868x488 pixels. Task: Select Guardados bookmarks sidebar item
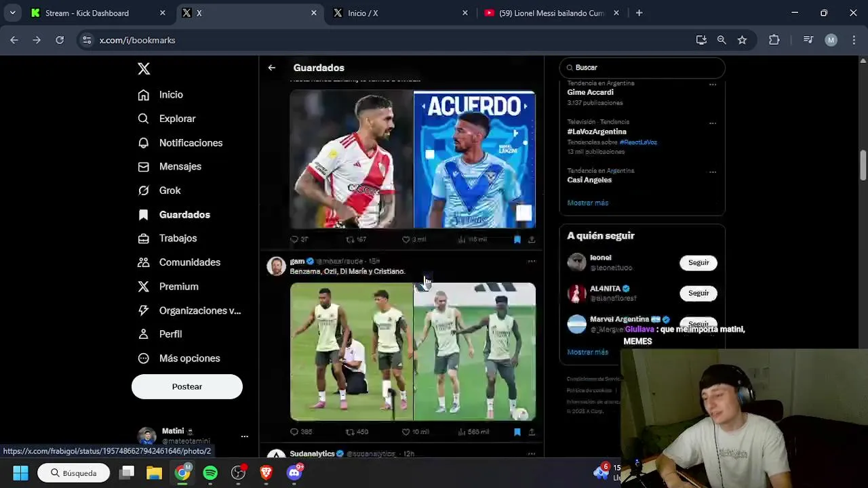tap(174, 215)
